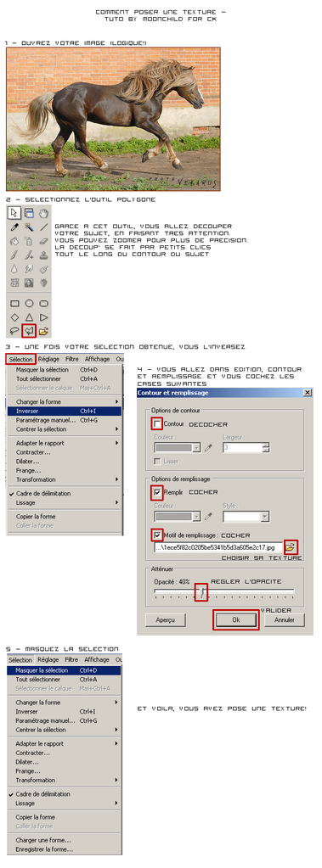Select the advanced brush with star
The image size is (322, 868).
pos(30,255)
